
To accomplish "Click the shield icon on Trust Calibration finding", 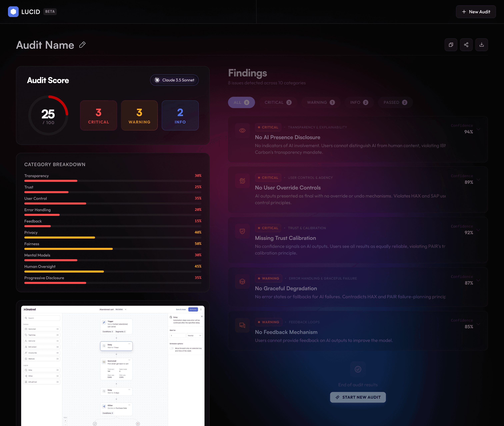I will click(242, 231).
